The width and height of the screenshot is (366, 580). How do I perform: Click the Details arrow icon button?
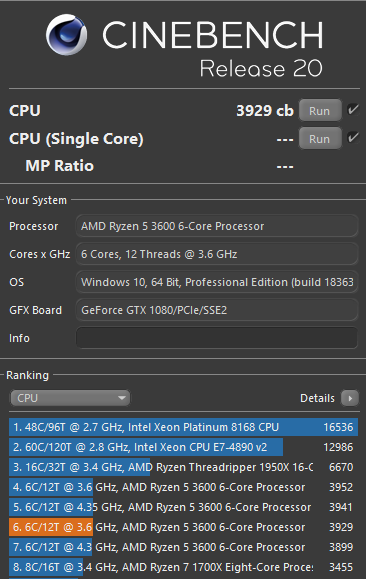350,398
